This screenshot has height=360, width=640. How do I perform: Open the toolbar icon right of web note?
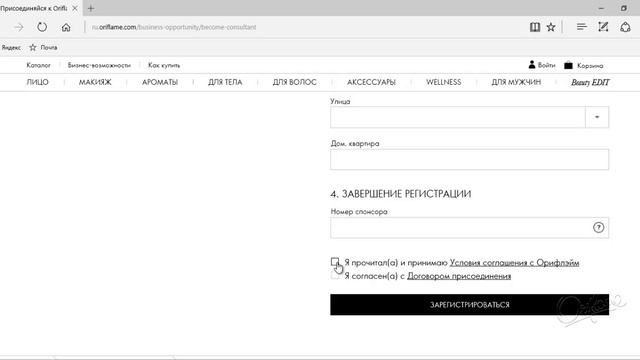tap(625, 27)
